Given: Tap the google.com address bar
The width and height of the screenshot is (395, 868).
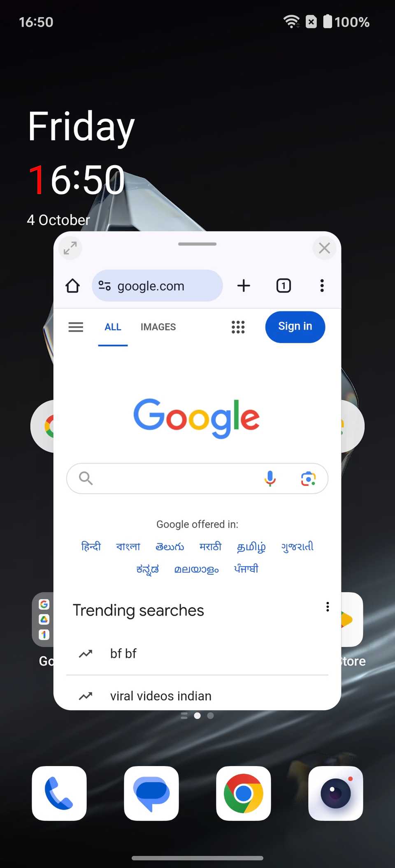Looking at the screenshot, I should pos(157,286).
